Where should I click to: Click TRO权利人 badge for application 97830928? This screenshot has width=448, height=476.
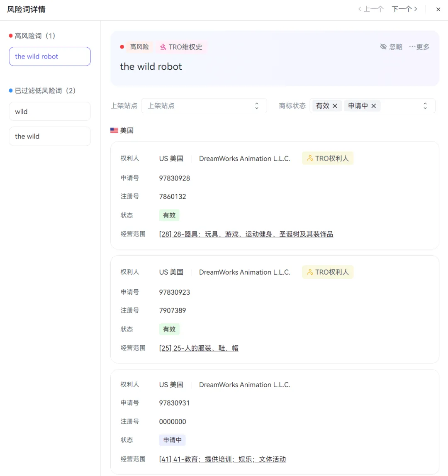point(328,159)
